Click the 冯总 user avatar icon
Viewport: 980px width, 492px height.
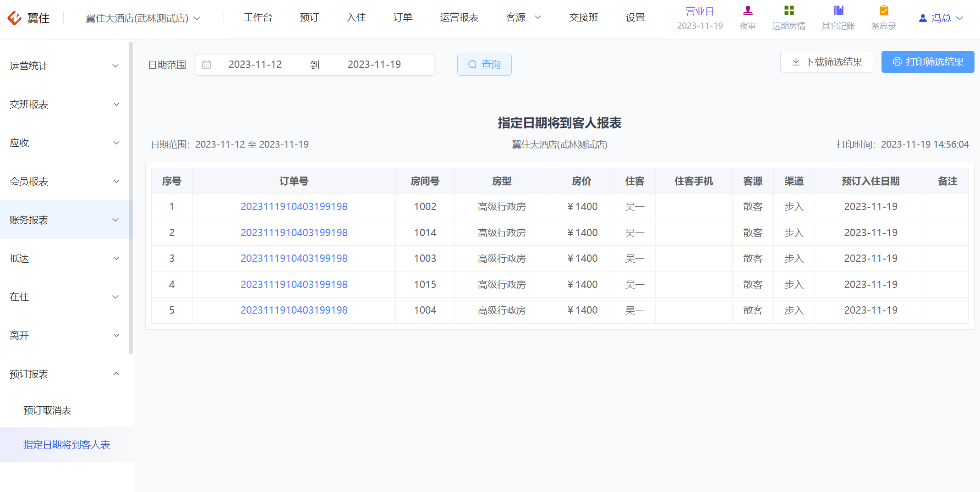923,18
